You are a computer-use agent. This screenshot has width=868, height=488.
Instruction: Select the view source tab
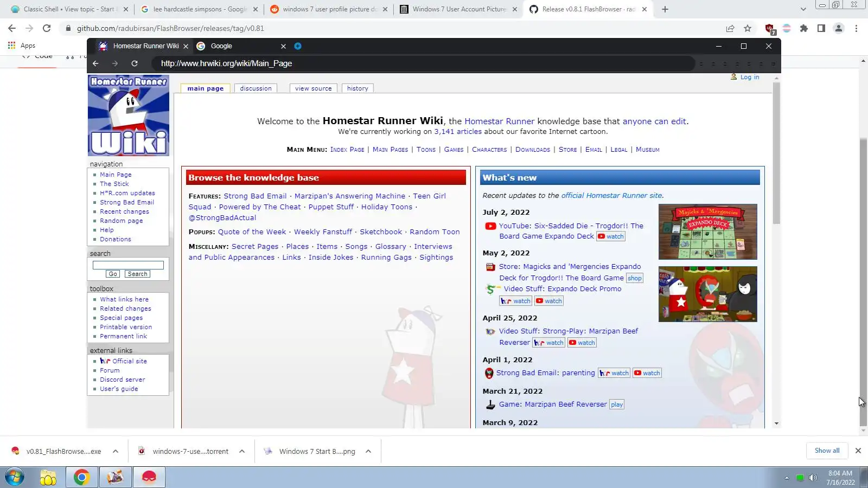[x=314, y=88]
